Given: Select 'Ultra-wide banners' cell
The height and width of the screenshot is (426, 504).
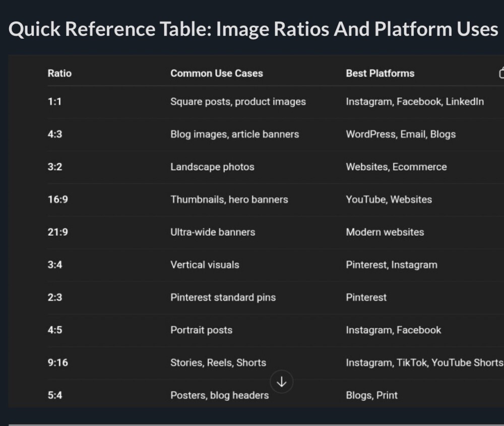Looking at the screenshot, I should click(213, 232).
